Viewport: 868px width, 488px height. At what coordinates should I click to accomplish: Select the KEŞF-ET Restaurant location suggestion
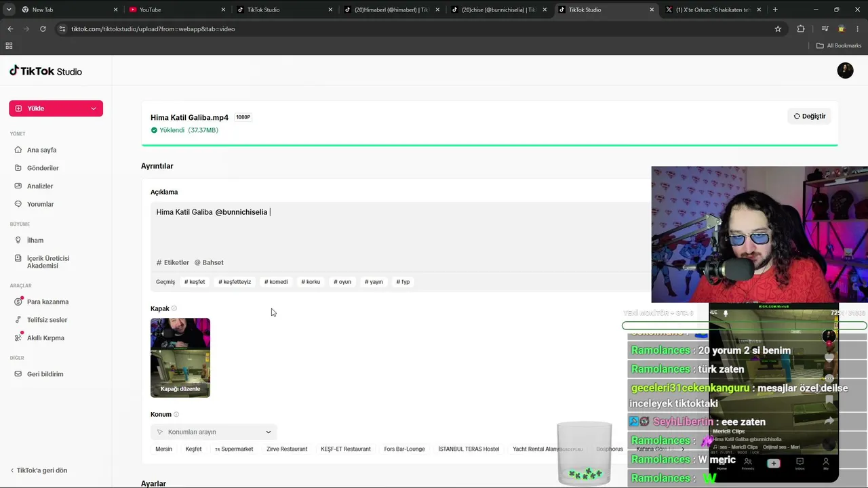[346, 449]
